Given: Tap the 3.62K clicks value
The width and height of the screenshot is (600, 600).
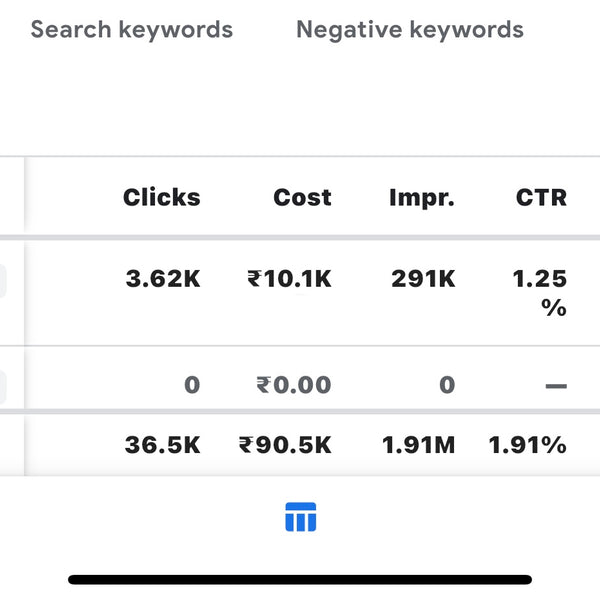Looking at the screenshot, I should pyautogui.click(x=163, y=280).
